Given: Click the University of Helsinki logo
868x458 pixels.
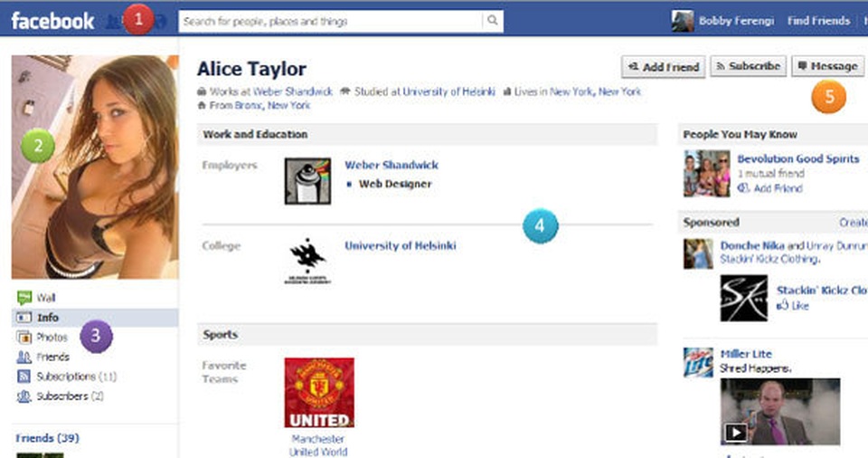Looking at the screenshot, I should point(307,262).
